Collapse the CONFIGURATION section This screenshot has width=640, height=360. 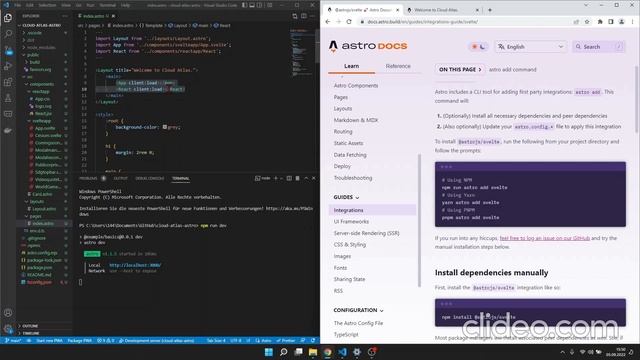[x=358, y=310]
